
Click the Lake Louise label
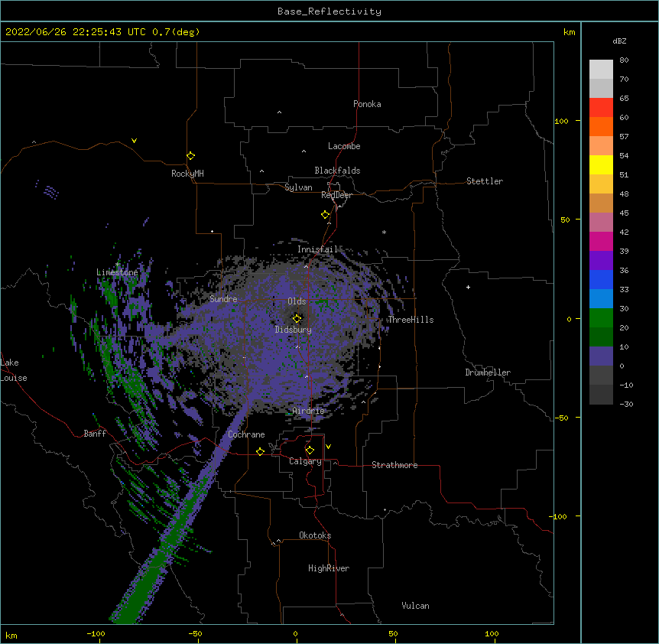14,370
